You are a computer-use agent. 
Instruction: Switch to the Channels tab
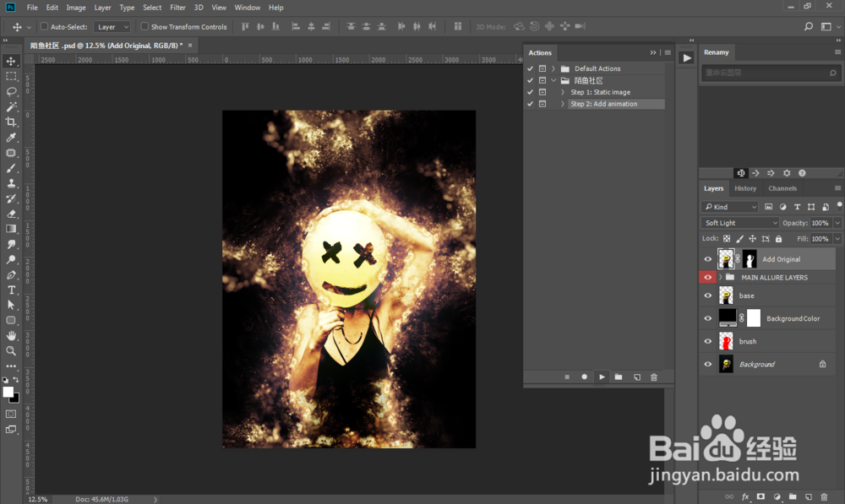pyautogui.click(x=782, y=188)
